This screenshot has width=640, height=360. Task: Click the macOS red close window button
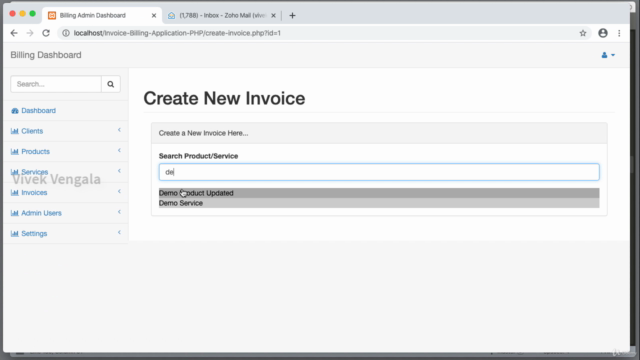pyautogui.click(x=13, y=14)
